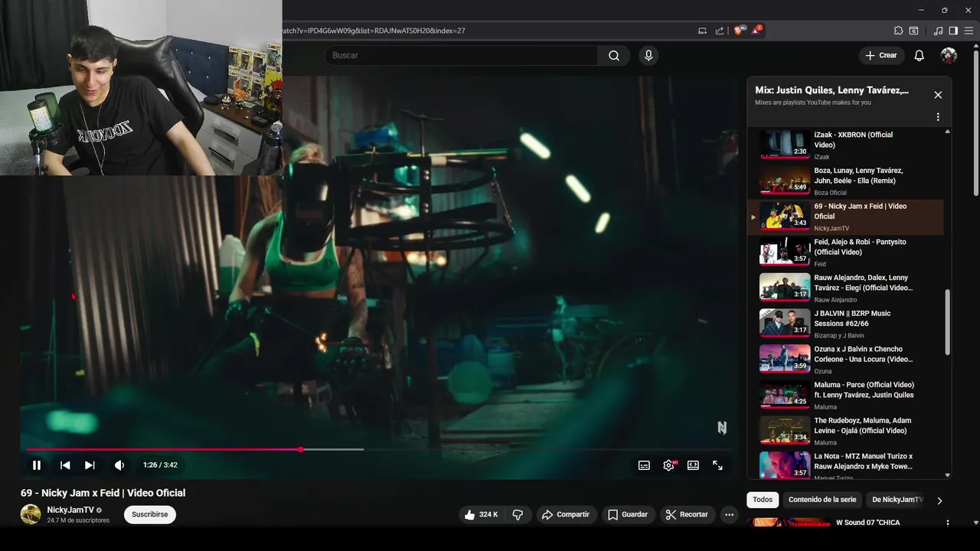
Task: Play Rauw Alejandro - Elegí from the mix
Action: click(845, 288)
